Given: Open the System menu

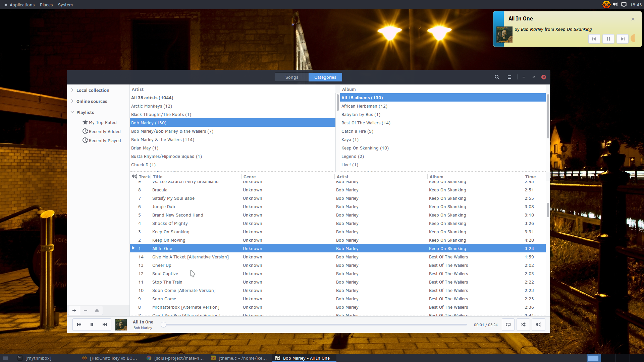Looking at the screenshot, I should coord(65,5).
